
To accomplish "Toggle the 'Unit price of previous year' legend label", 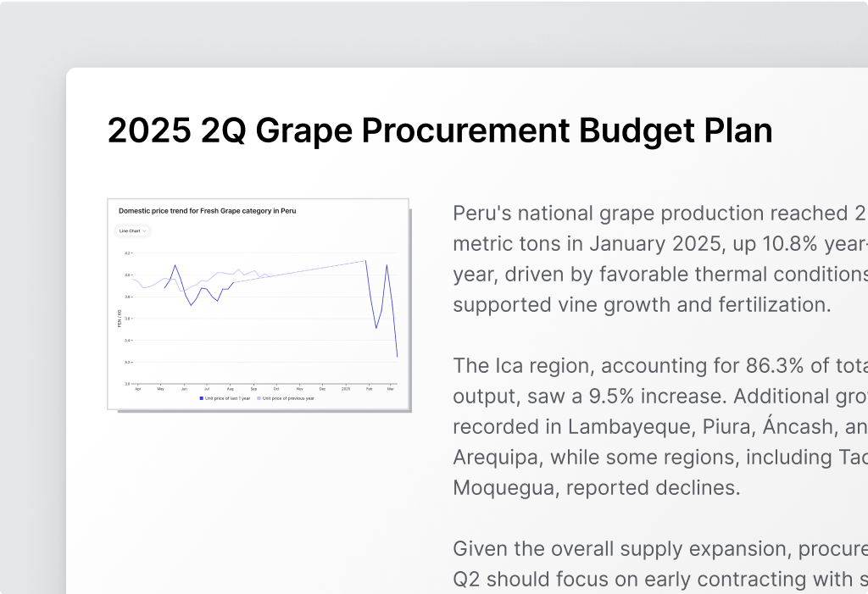I will coord(288,397).
